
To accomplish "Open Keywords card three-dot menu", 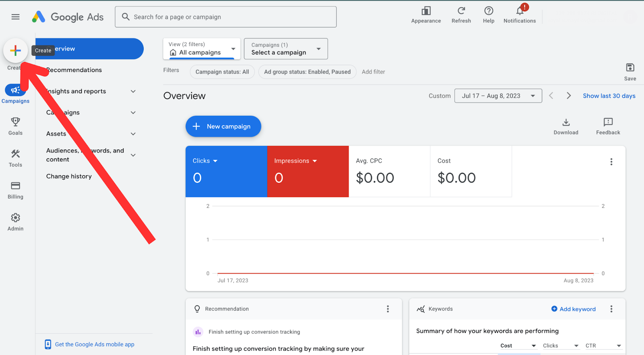I will click(x=611, y=309).
